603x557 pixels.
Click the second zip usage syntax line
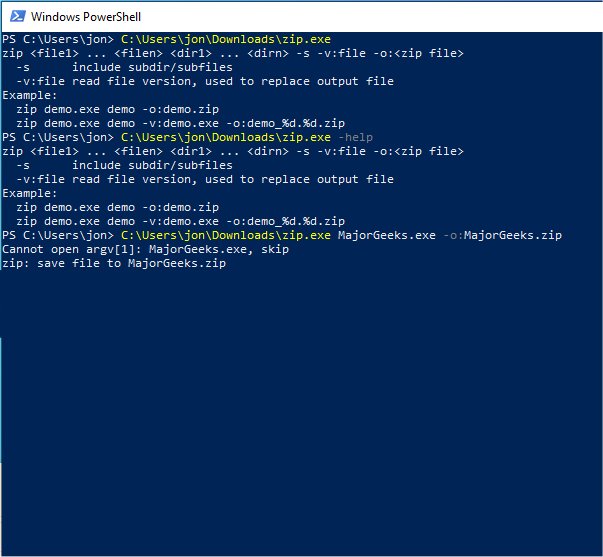232,151
